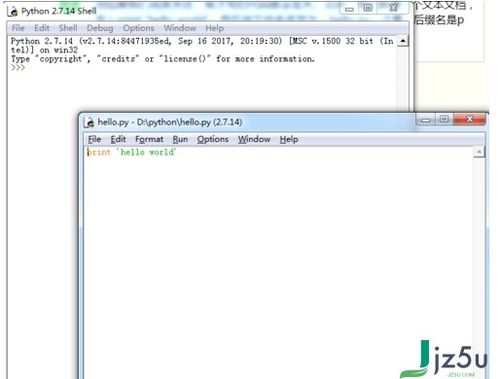Click the Python icon in Shell title bar
Screen dimensions: 500x379
(13, 11)
